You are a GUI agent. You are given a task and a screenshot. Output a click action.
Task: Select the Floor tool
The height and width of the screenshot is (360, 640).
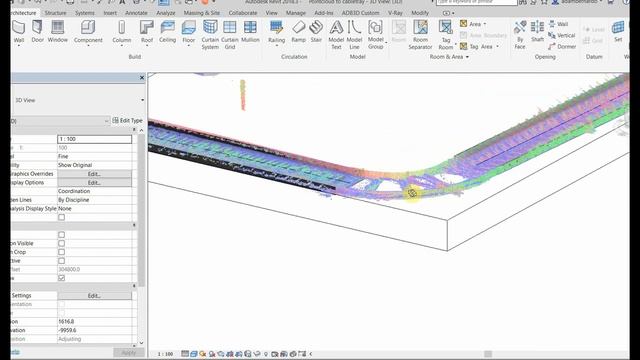click(x=189, y=32)
